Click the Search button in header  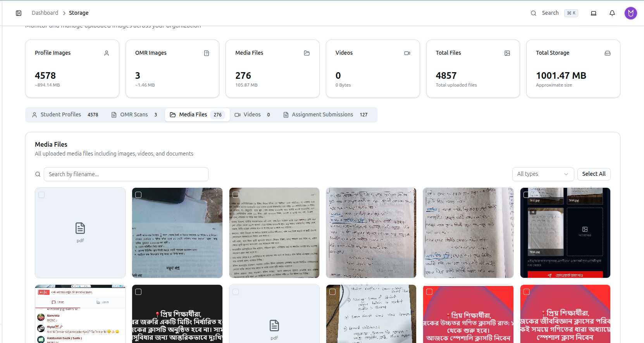coord(554,13)
